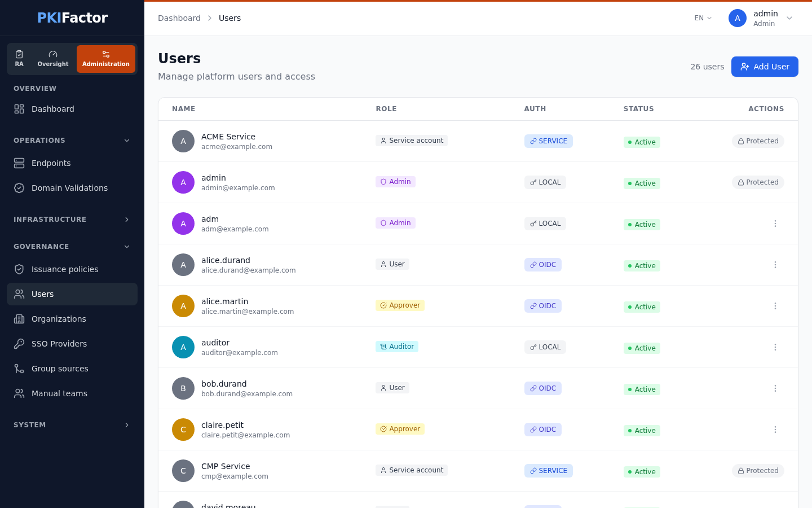Click the Endpoints sidebar icon
This screenshot has width=812, height=508.
point(19,163)
